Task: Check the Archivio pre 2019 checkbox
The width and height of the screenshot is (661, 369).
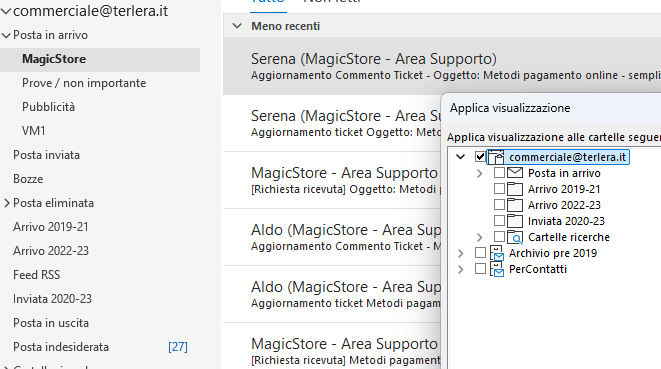Action: (480, 253)
